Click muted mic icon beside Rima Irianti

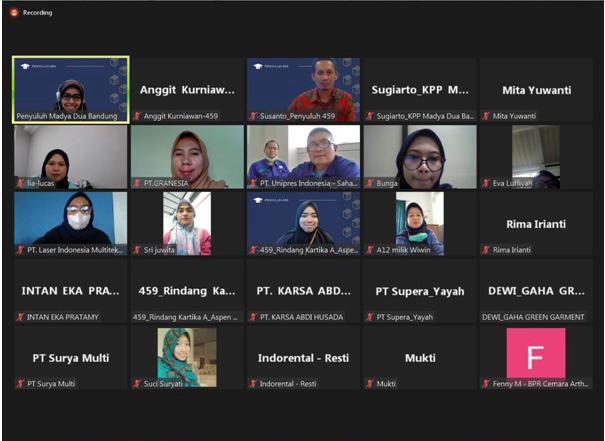[486, 250]
